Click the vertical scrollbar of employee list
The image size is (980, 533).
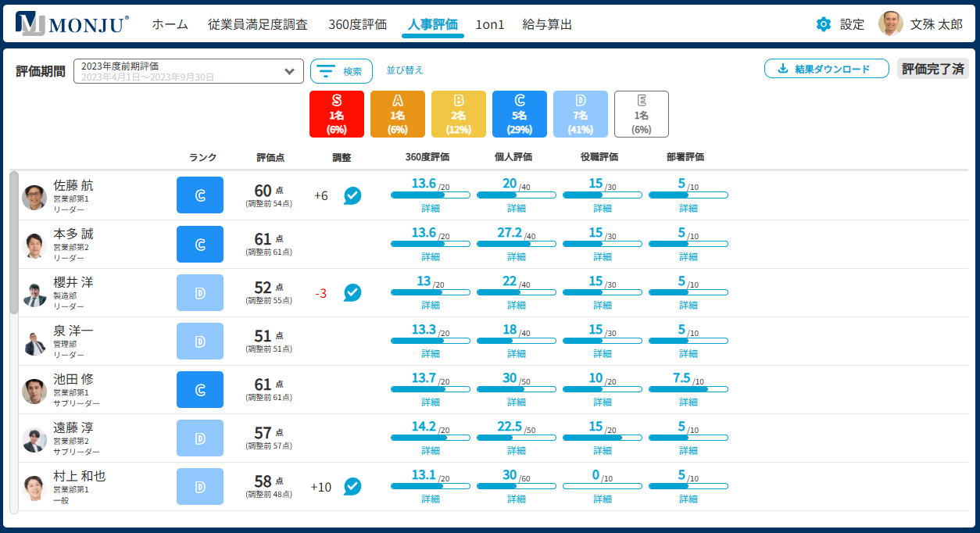click(x=14, y=242)
